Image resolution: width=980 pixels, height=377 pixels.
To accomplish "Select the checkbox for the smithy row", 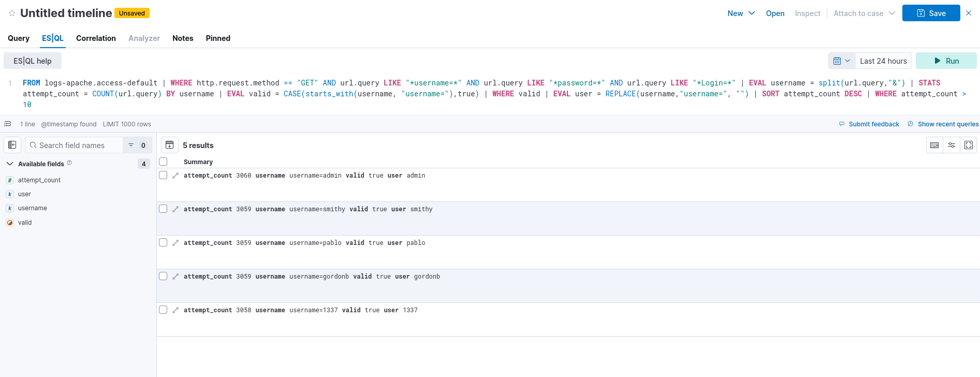I will point(163,209).
